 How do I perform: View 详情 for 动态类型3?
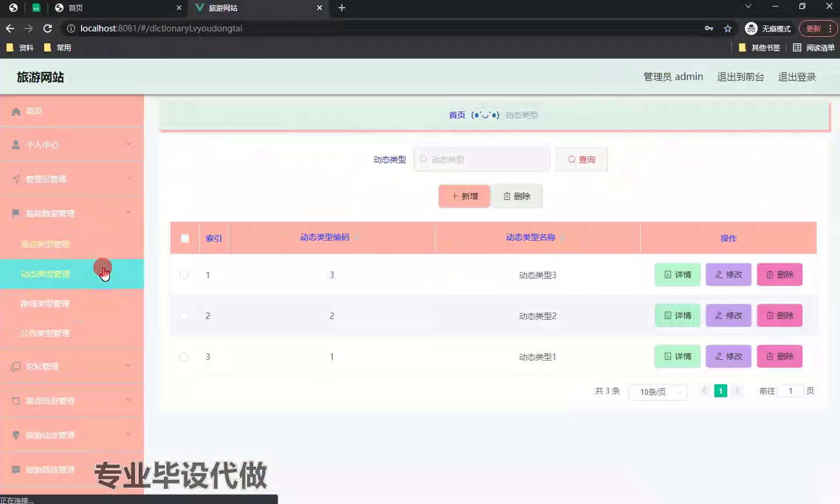pyautogui.click(x=677, y=275)
